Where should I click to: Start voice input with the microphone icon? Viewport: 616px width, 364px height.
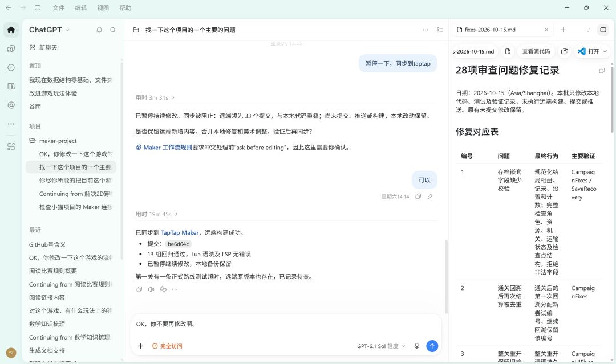[417, 346]
